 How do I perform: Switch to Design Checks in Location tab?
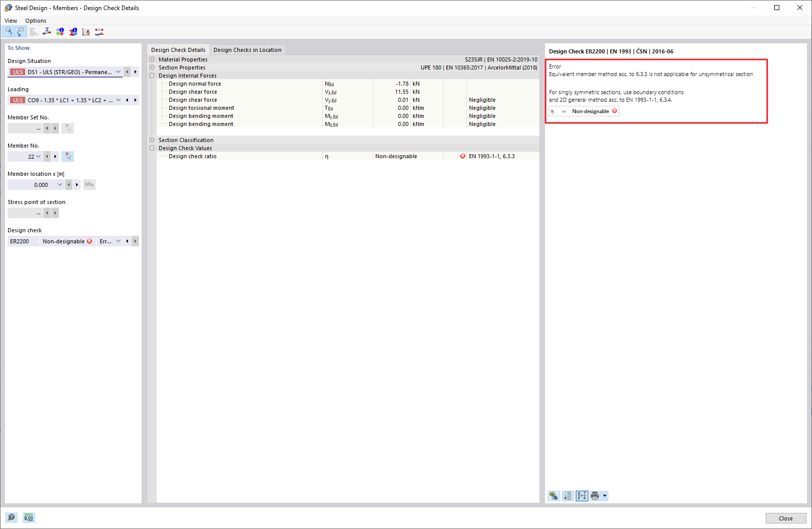tap(247, 50)
